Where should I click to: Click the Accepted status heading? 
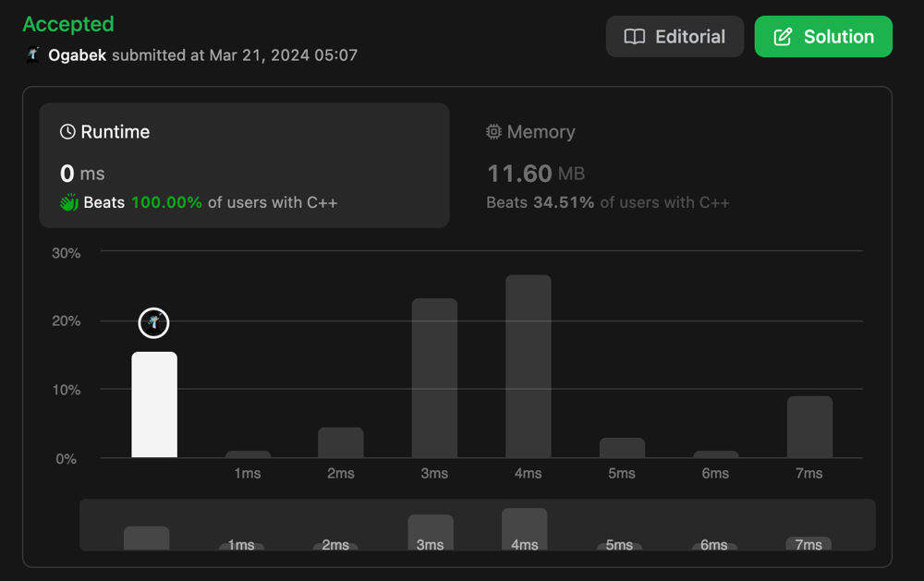coord(68,24)
